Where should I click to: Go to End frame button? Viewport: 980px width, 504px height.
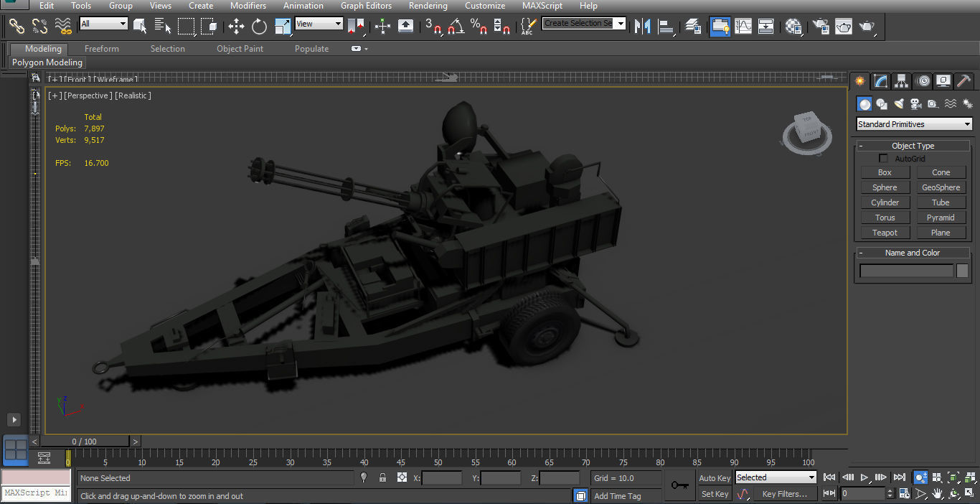[x=900, y=477]
